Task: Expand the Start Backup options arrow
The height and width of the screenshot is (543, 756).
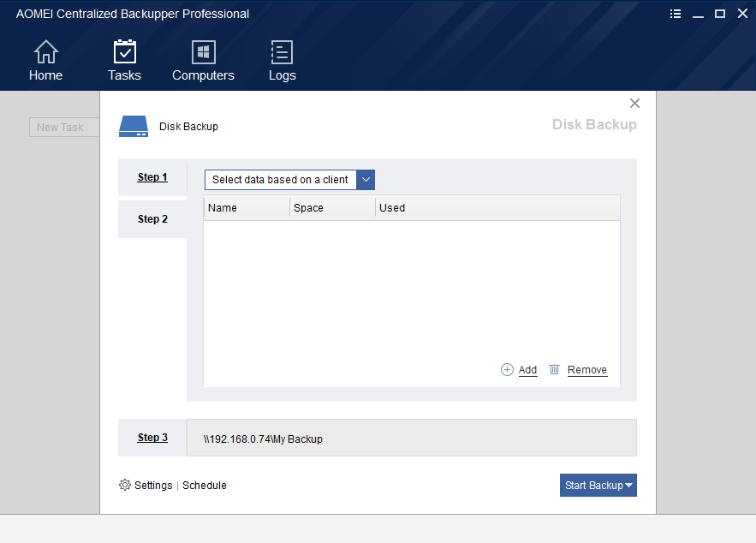Action: [628, 486]
